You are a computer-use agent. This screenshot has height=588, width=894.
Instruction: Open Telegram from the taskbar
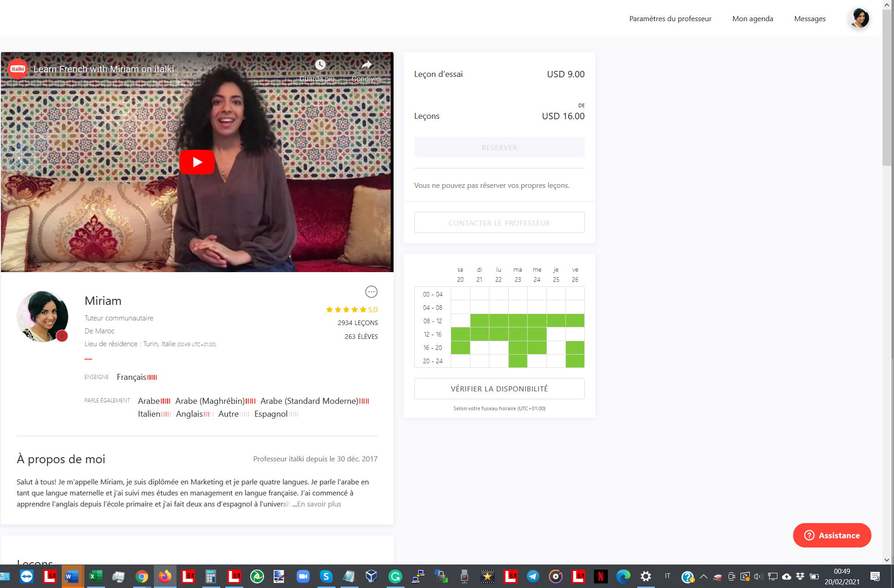(x=533, y=576)
